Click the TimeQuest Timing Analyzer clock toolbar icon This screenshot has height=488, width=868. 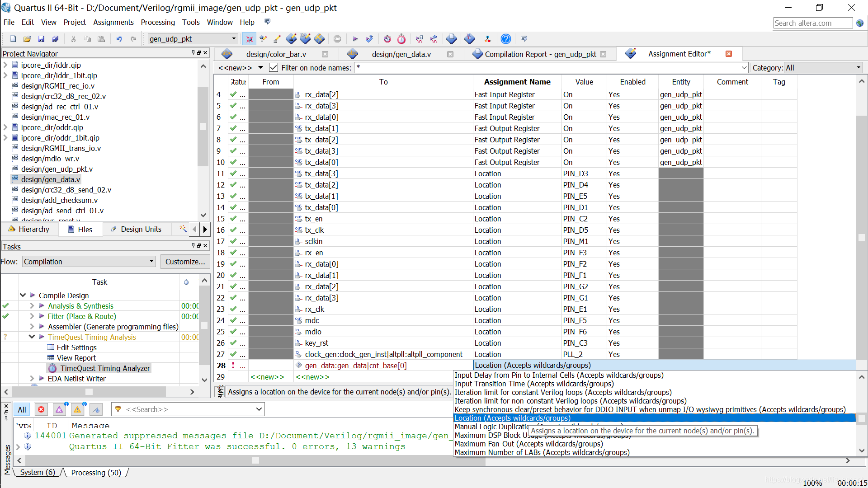click(401, 39)
